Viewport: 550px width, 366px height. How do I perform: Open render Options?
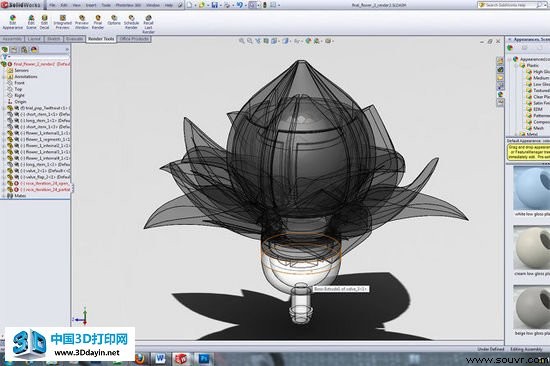(x=114, y=20)
